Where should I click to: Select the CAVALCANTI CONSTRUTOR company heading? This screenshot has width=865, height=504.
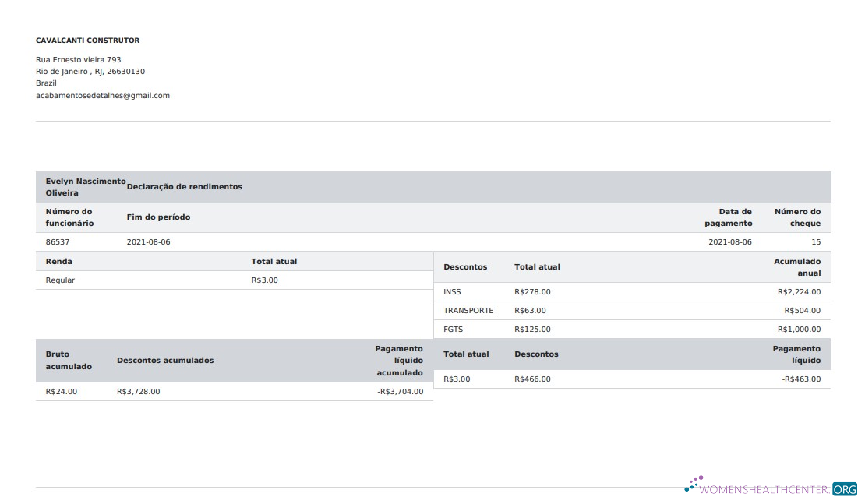click(87, 41)
